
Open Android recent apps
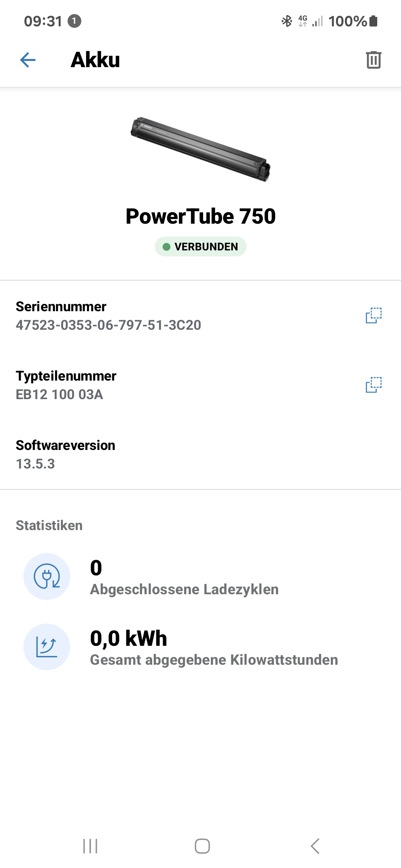tap(90, 846)
